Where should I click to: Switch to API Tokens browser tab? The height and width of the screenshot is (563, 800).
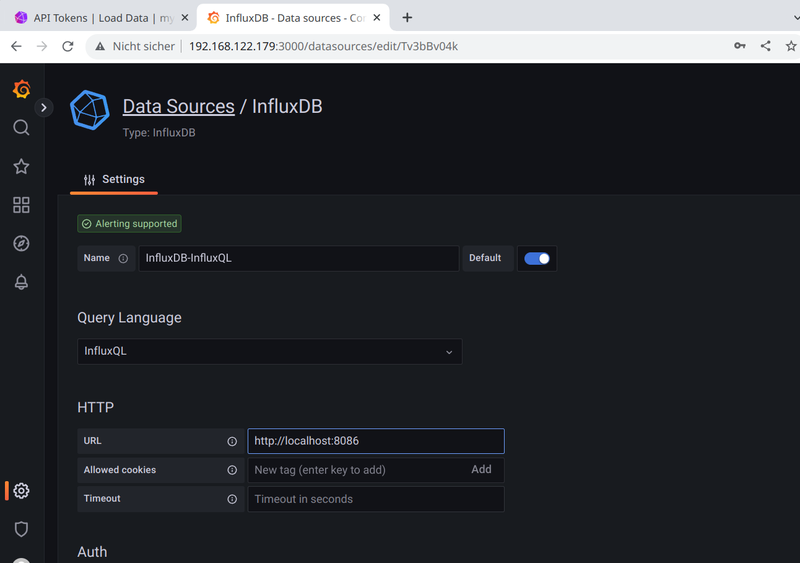pyautogui.click(x=101, y=18)
